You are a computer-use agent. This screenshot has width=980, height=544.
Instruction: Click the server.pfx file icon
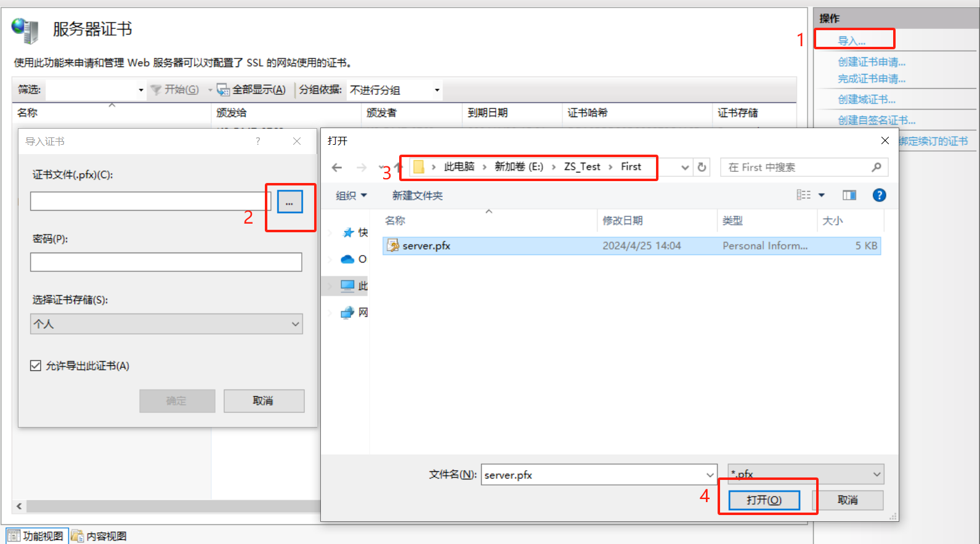pos(393,246)
